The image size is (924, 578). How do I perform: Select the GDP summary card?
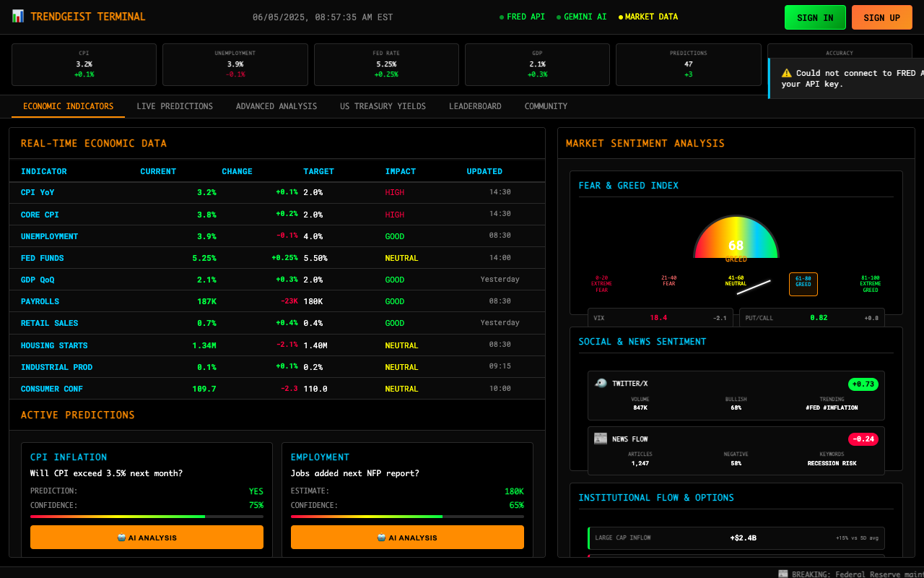537,64
